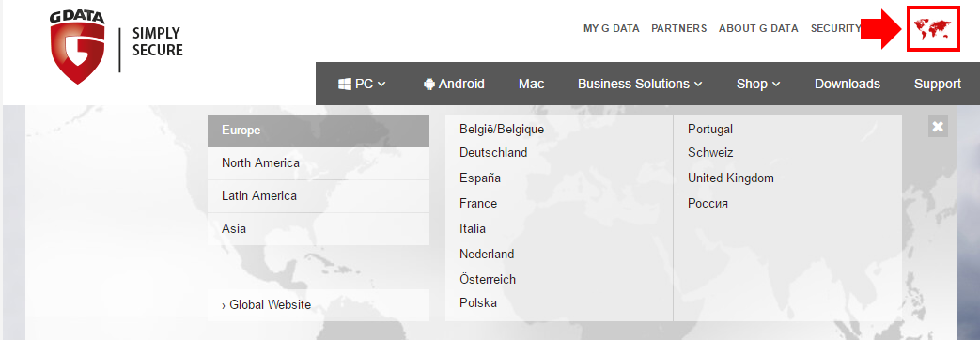Image resolution: width=980 pixels, height=340 pixels.
Task: Expand the Business Solutions dropdown
Action: (640, 84)
